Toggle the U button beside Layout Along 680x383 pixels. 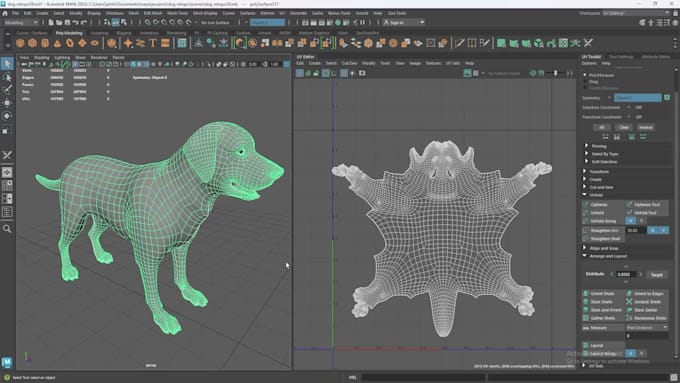631,354
